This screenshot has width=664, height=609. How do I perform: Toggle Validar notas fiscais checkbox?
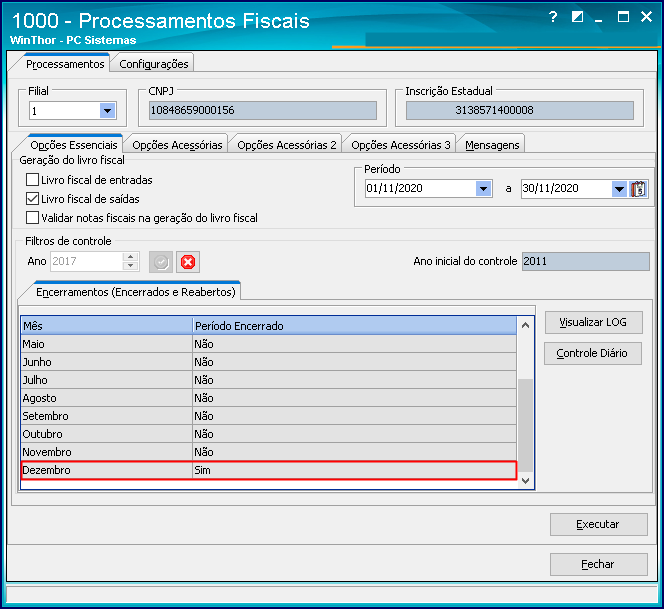pyautogui.click(x=33, y=218)
